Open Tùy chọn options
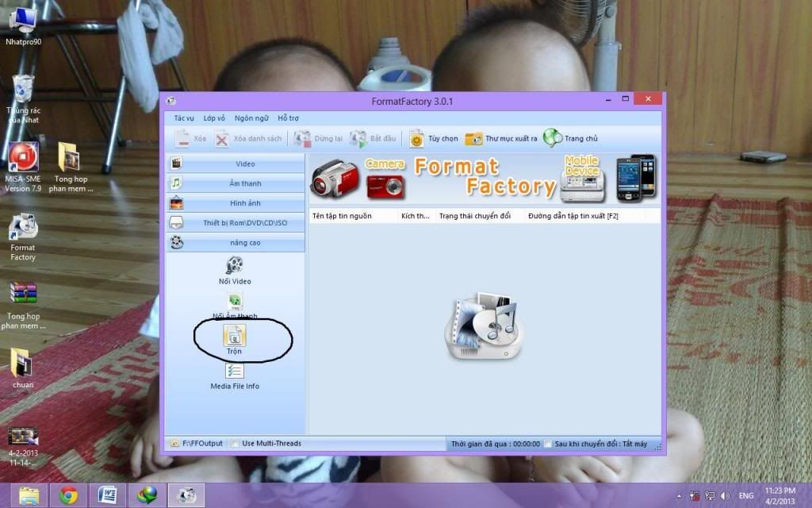This screenshot has height=508, width=812. click(x=434, y=138)
